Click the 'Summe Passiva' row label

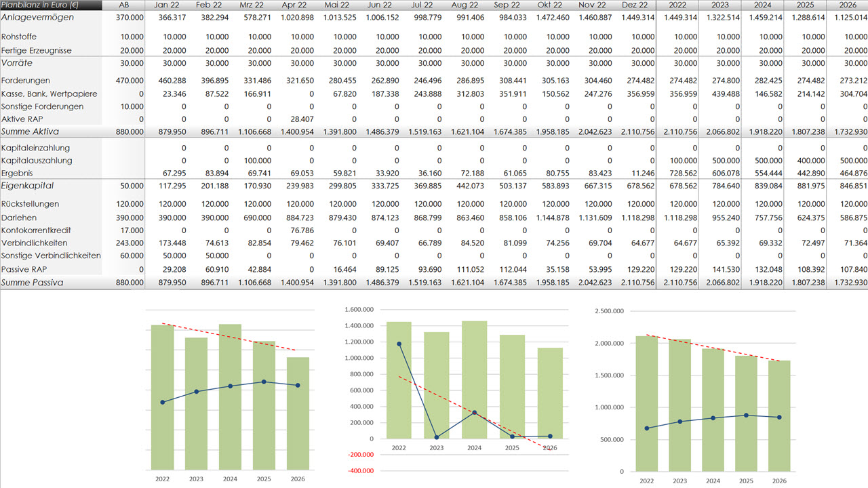pyautogui.click(x=33, y=282)
